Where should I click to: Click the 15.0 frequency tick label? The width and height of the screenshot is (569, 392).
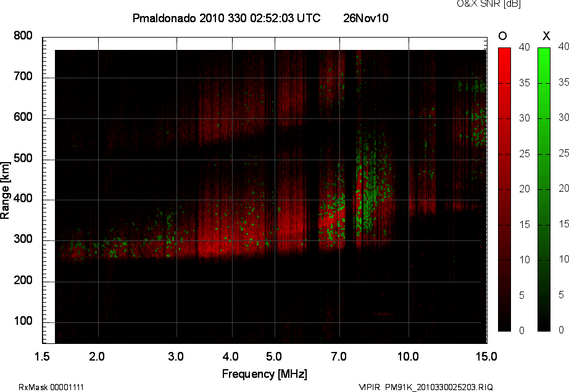pos(486,356)
